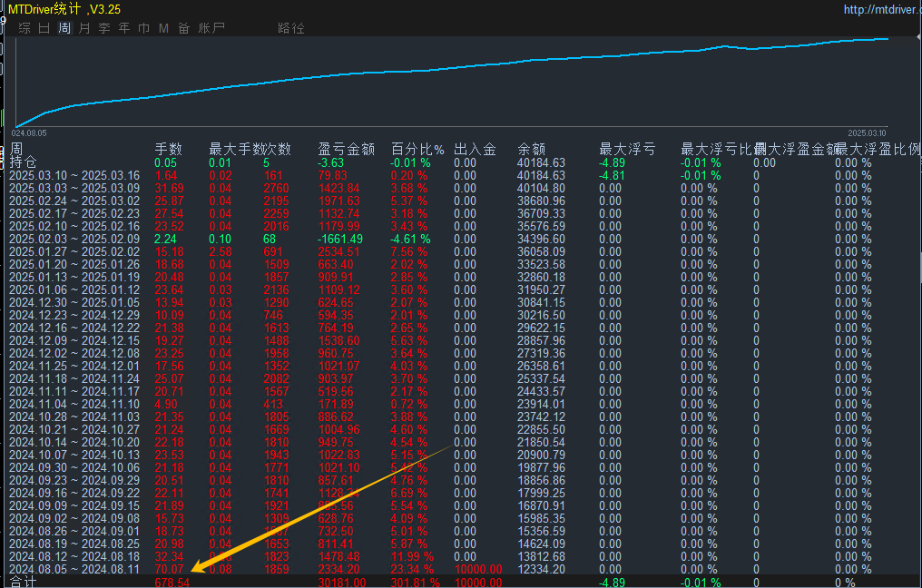Open the 日 daily statistics tab

(44, 27)
